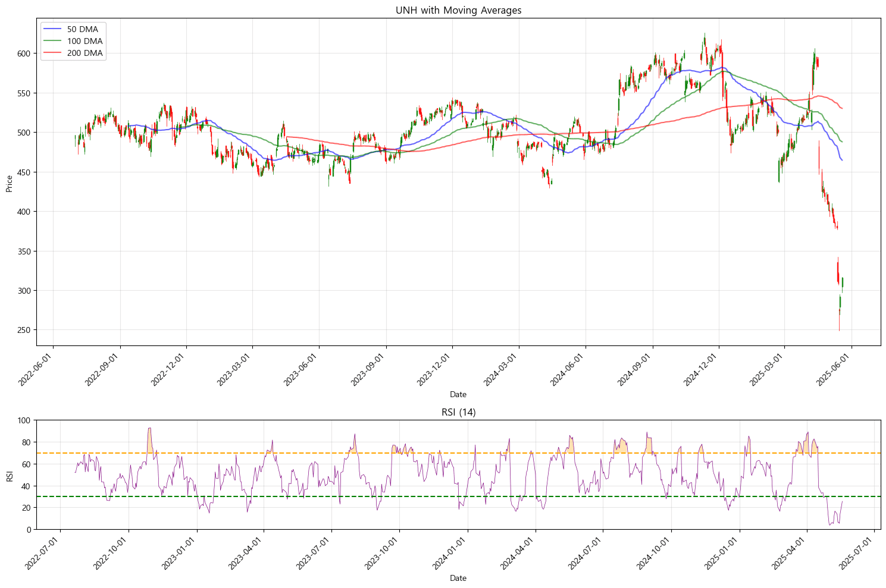Select the 2023-04-01 date tick label
The image size is (886, 588).
pyautogui.click(x=248, y=553)
